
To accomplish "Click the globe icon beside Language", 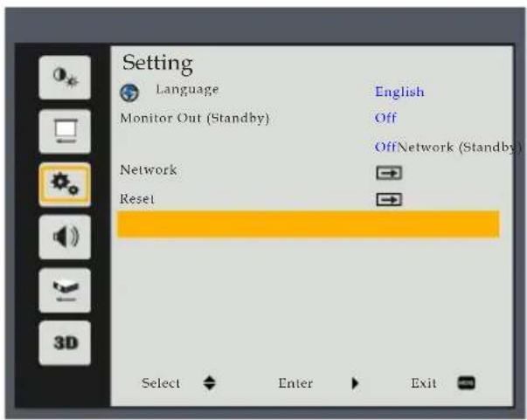I will coord(129,92).
